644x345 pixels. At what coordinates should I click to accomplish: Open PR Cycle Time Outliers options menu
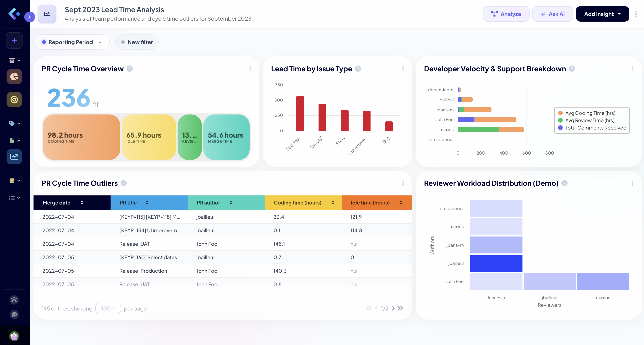click(403, 183)
